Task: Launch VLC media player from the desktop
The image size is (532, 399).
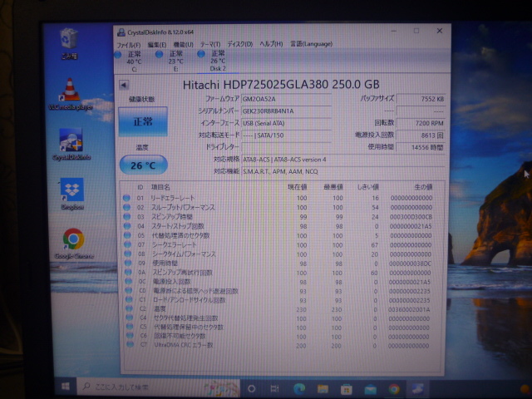Action: (x=70, y=94)
